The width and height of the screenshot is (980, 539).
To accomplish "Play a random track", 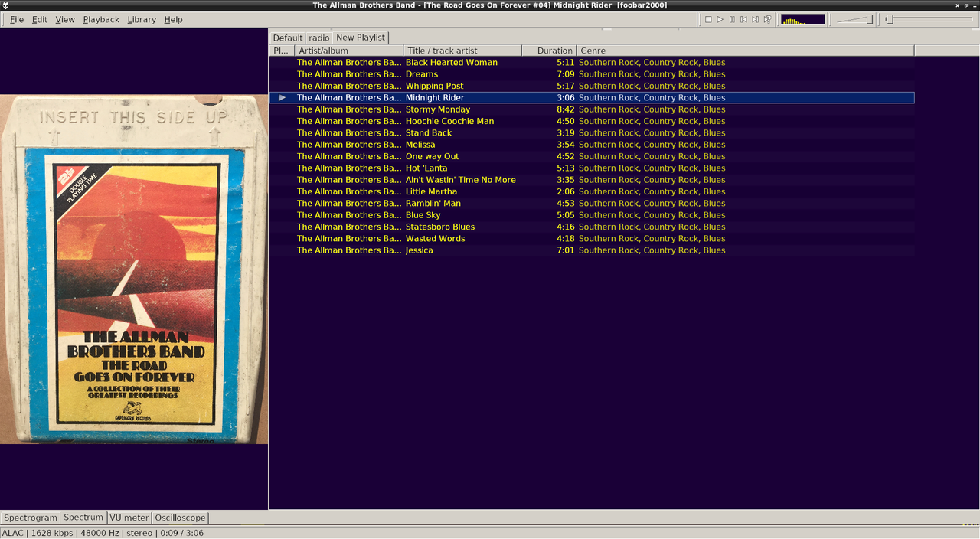I will point(767,19).
